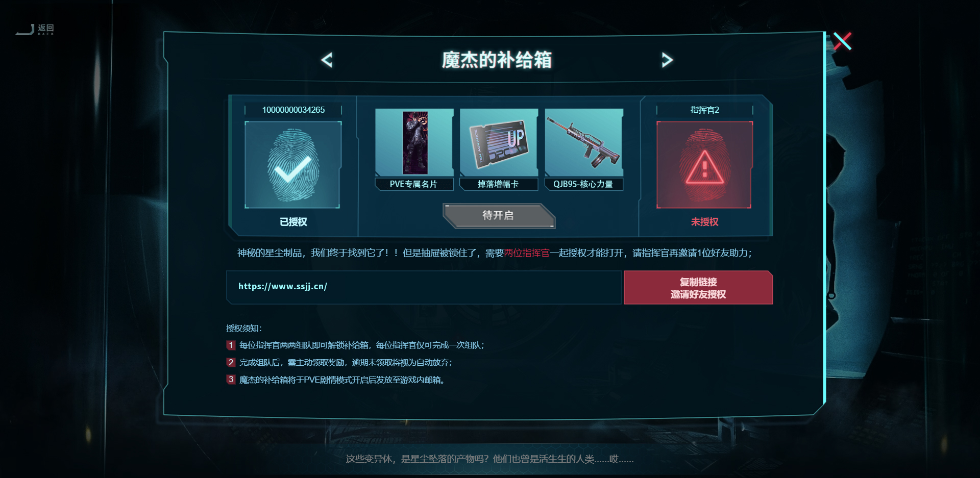
Task: Go to previous supply box arrow
Action: coord(327,60)
